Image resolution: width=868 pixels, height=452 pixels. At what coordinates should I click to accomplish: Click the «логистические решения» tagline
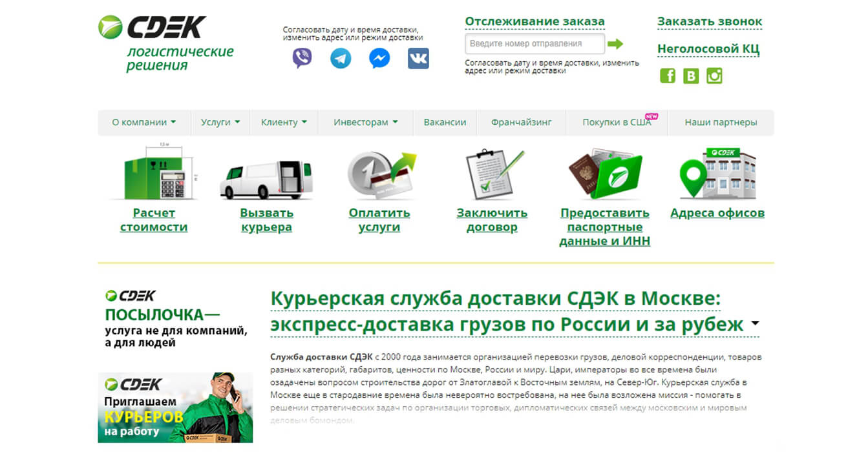coord(180,58)
